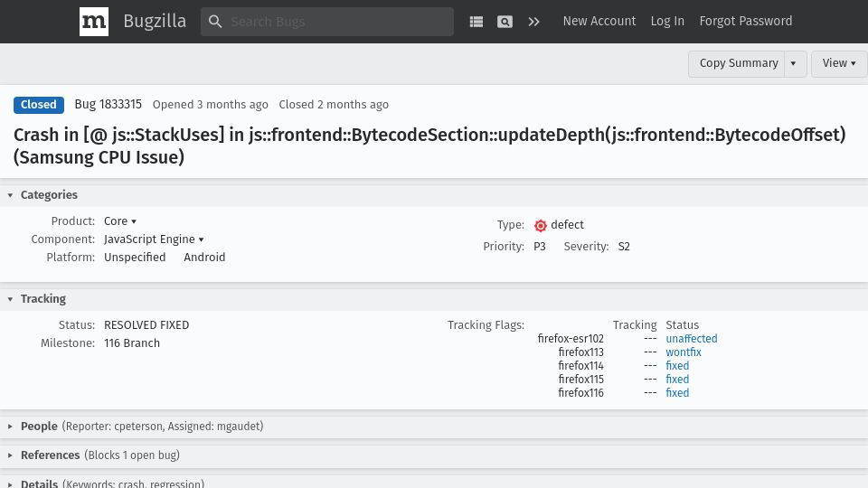This screenshot has width=868, height=488.
Task: Click the 'firefox-esr102' flag name
Action: point(571,338)
